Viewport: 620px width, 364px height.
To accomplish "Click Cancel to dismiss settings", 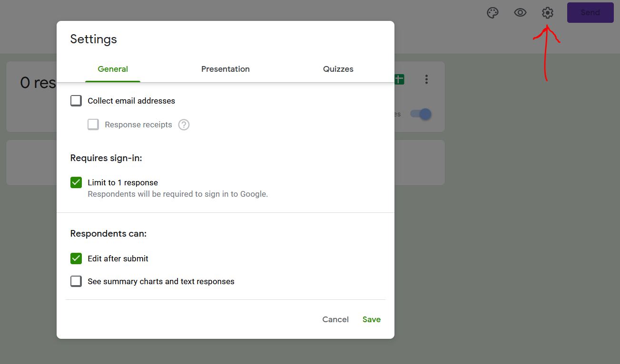I will tap(335, 319).
